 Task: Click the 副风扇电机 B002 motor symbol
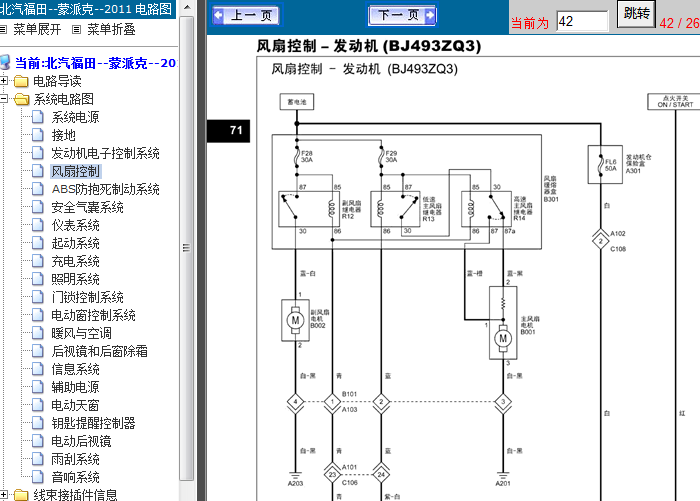coord(295,320)
